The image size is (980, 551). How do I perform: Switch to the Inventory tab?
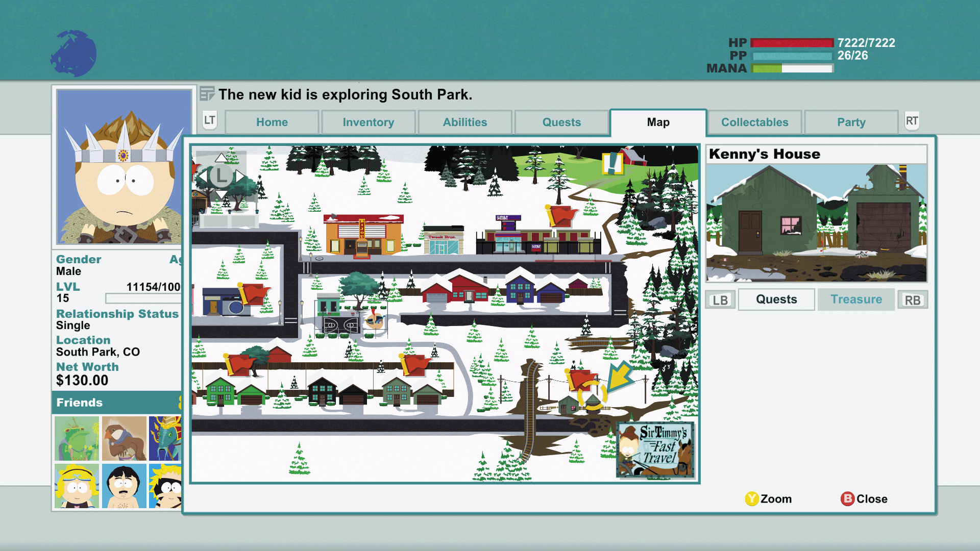[x=369, y=122]
